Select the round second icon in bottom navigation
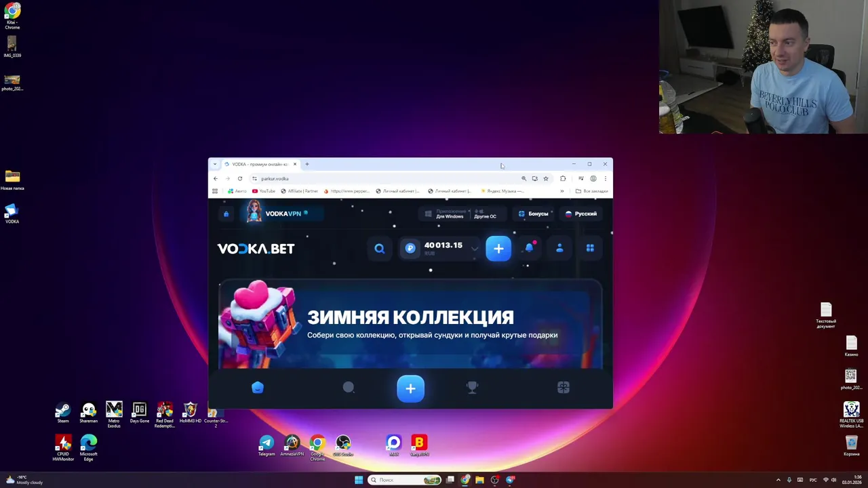Viewport: 868px width, 488px height. point(349,387)
